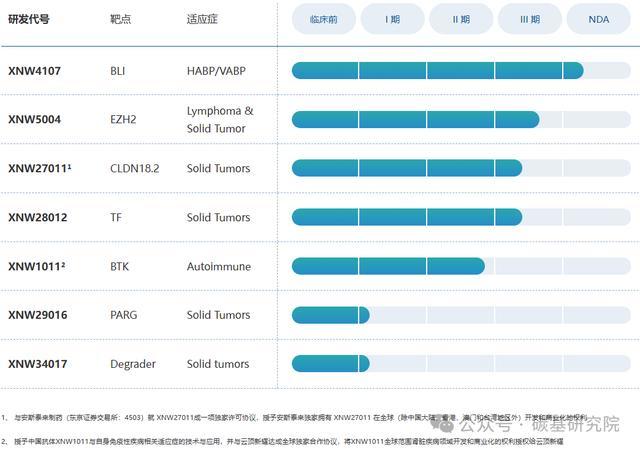Click the 研发代号 column header

(29, 19)
